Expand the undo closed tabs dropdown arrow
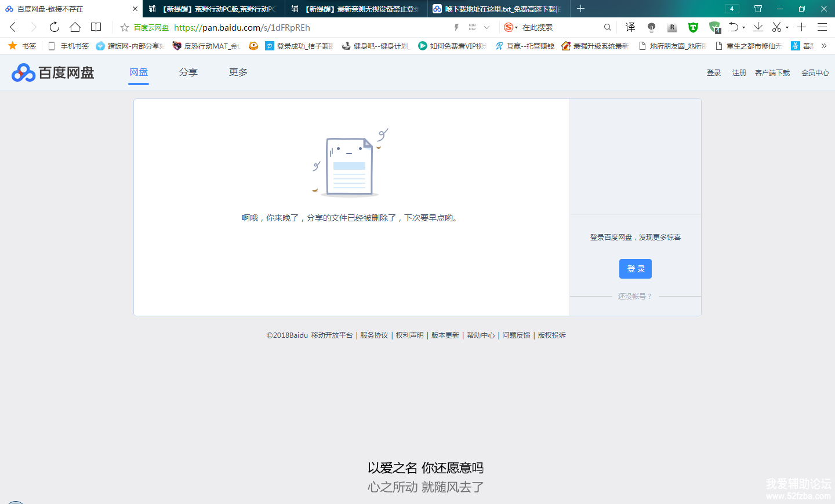The height and width of the screenshot is (504, 835). (x=743, y=27)
